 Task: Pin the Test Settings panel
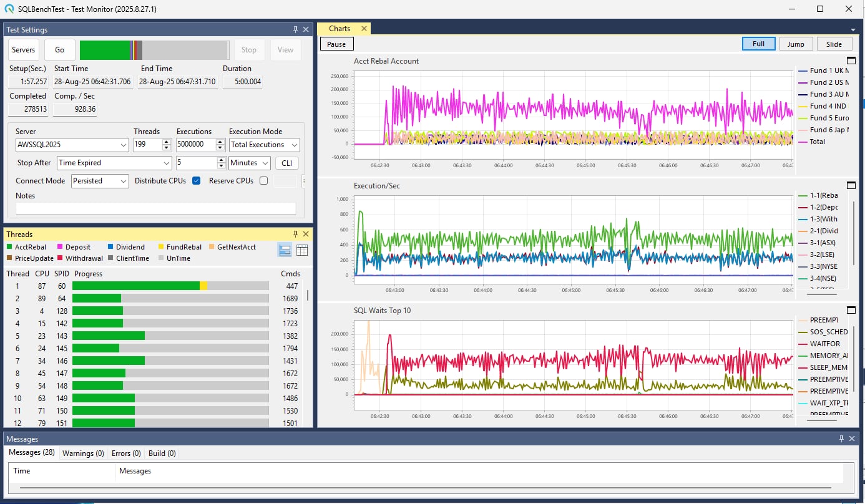(295, 29)
